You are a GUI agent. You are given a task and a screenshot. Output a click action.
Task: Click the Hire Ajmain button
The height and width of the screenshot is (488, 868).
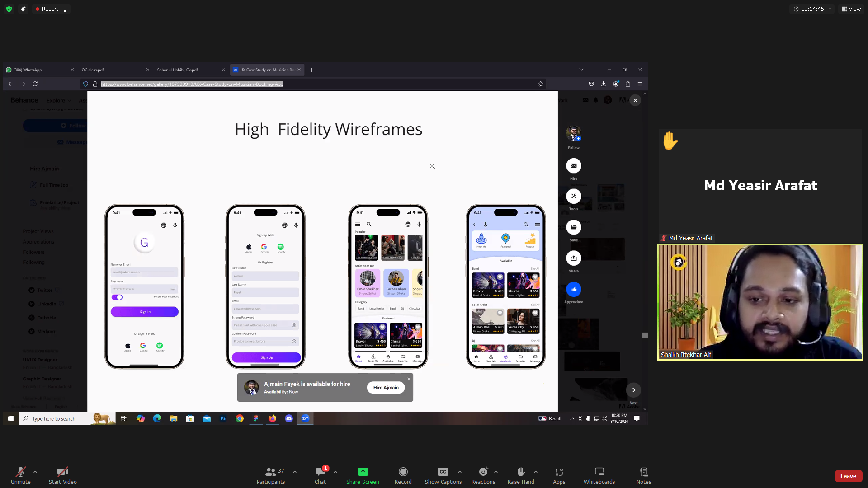pyautogui.click(x=386, y=388)
